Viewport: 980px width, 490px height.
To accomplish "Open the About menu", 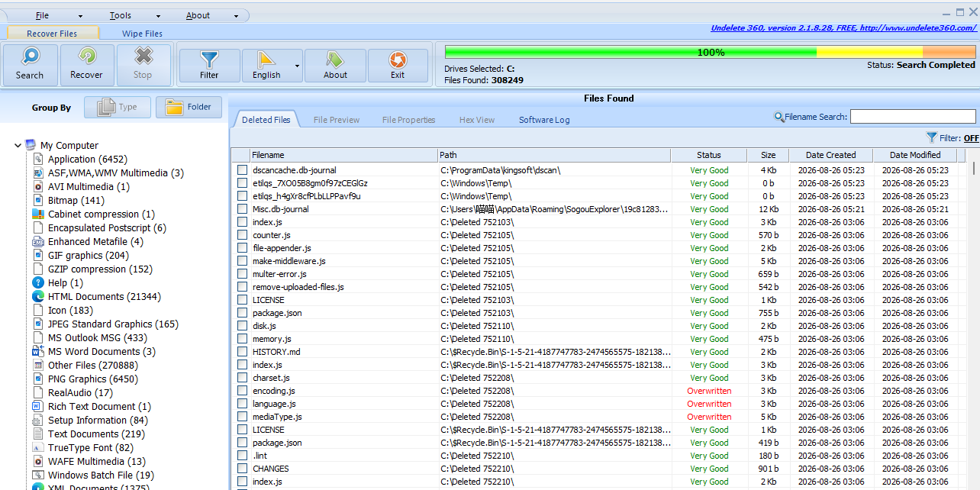I will click(198, 15).
